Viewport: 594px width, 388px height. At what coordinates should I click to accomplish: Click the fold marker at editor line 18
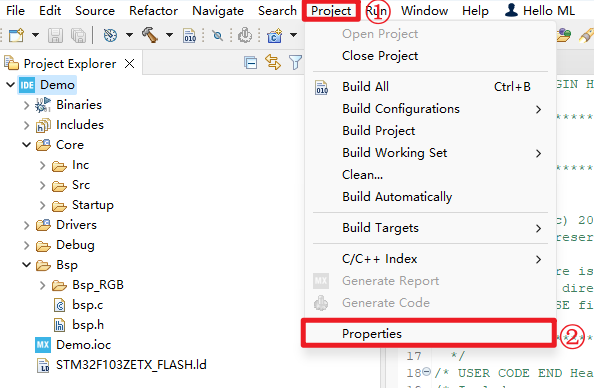[427, 372]
